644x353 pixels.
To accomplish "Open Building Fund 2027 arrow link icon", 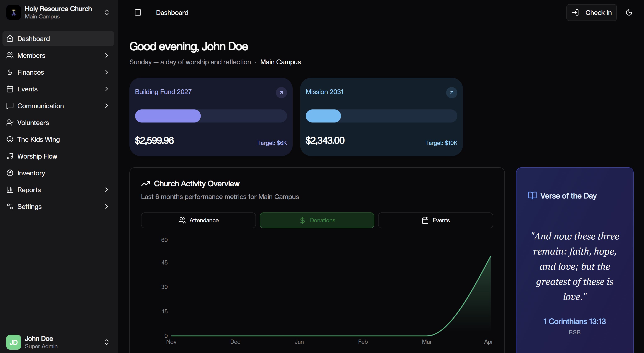I will click(x=281, y=92).
